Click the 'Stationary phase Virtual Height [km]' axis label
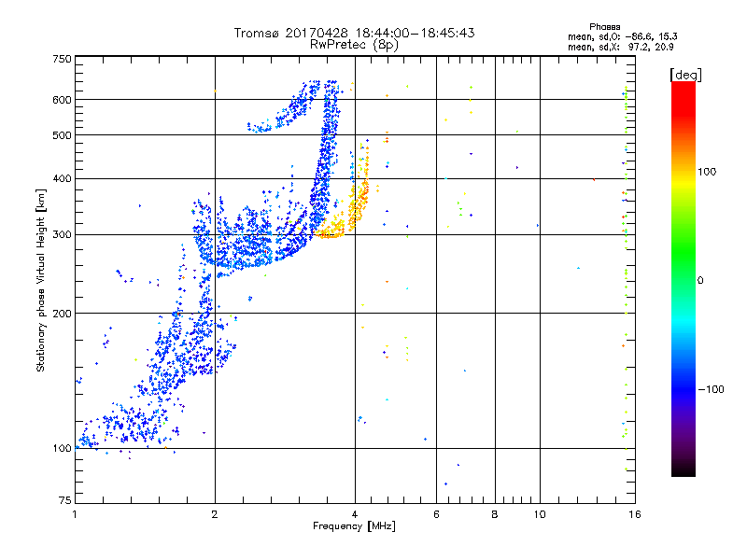 click(41, 281)
